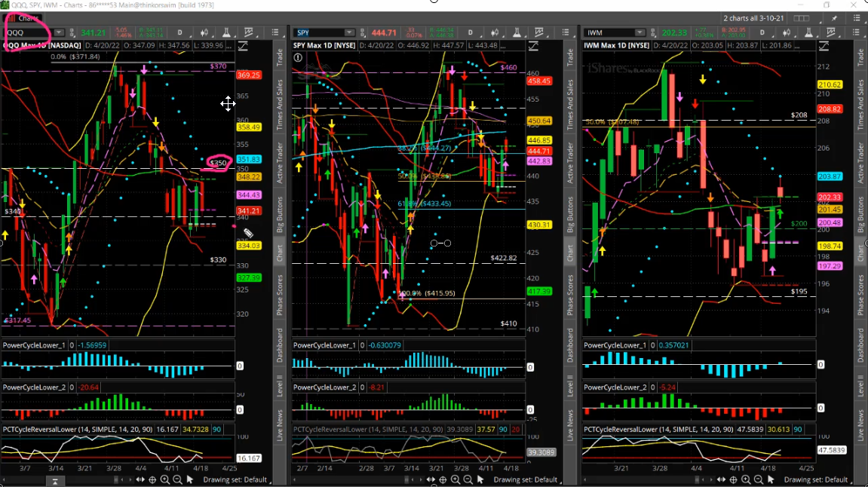This screenshot has width=868, height=487.
Task: Click pin icon in top-right toolbar
Action: 834,18
